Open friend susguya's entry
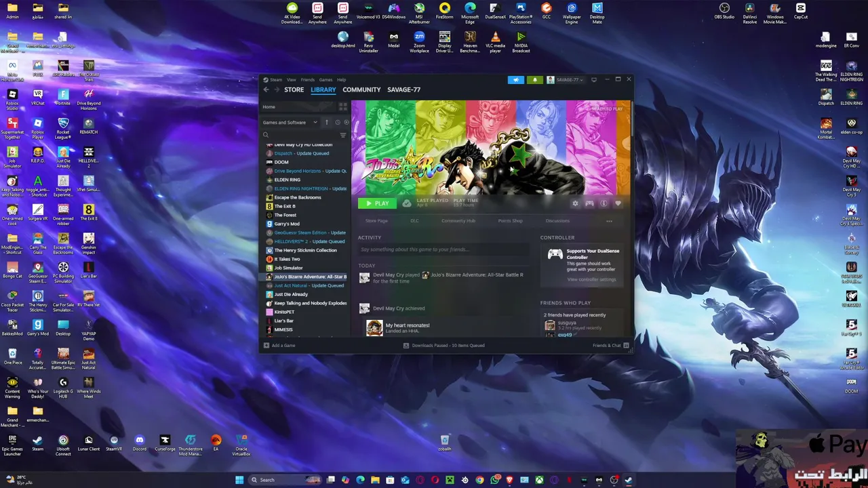The image size is (868, 488). click(x=585, y=325)
